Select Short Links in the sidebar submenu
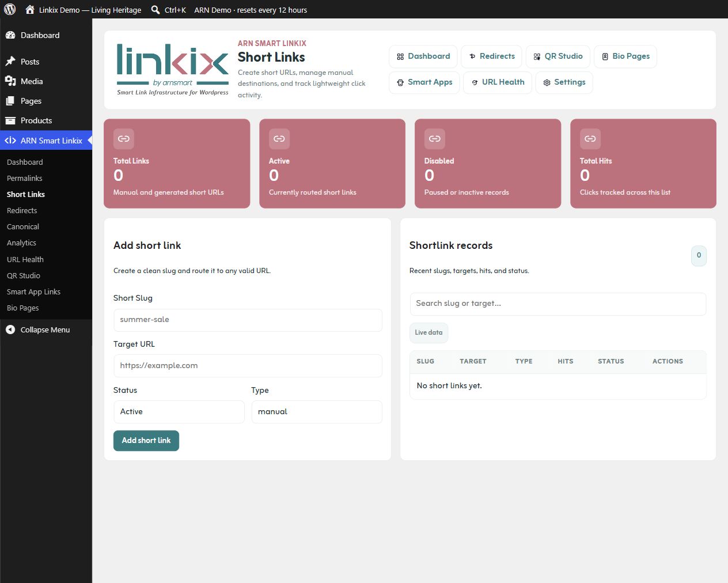The width and height of the screenshot is (728, 583). (x=26, y=195)
